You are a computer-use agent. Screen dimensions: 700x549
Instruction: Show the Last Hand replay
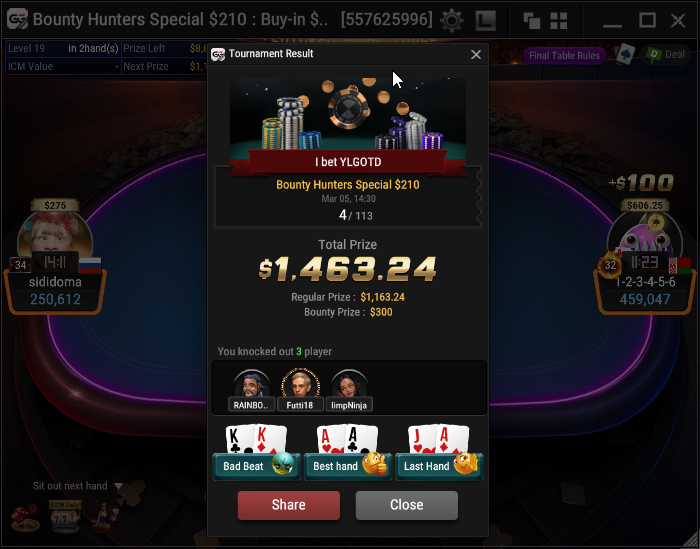pos(439,466)
